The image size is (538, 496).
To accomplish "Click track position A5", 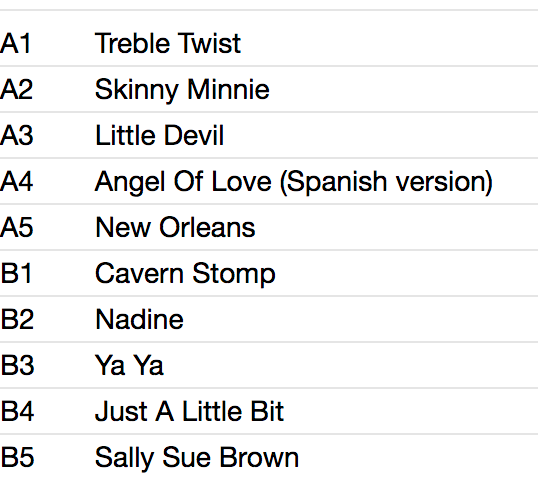I will pos(16,227).
